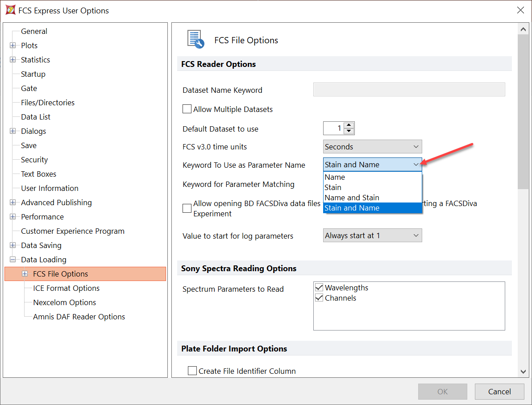Choose 'Name and Stain' from the dropdown list
Viewport: 532px width, 405px height.
click(352, 198)
